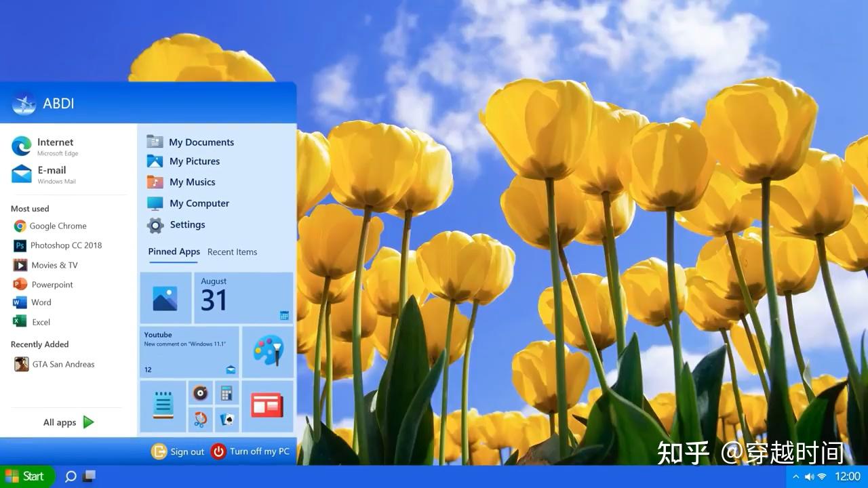This screenshot has width=868, height=488.
Task: Click Turn off my PC button
Action: (250, 451)
